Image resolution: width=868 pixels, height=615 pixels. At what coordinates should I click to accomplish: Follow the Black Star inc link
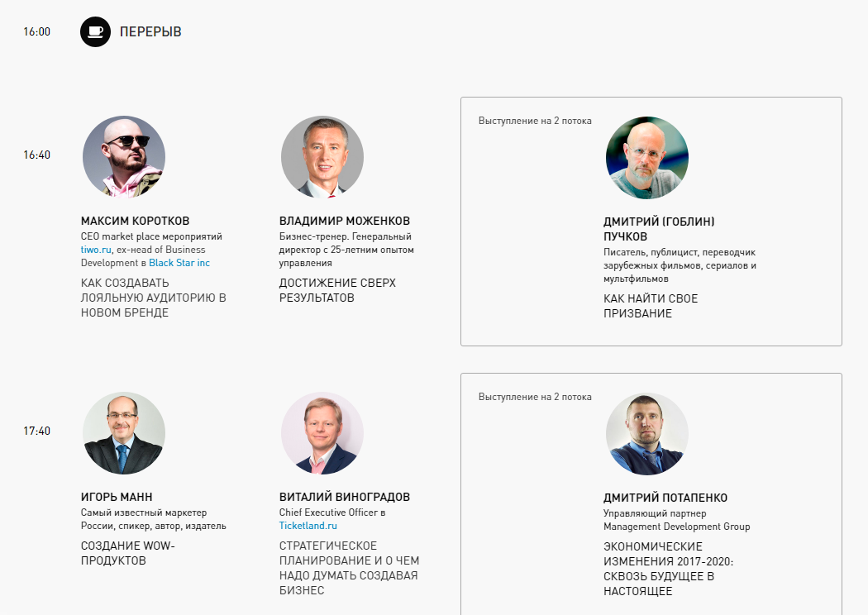179,263
